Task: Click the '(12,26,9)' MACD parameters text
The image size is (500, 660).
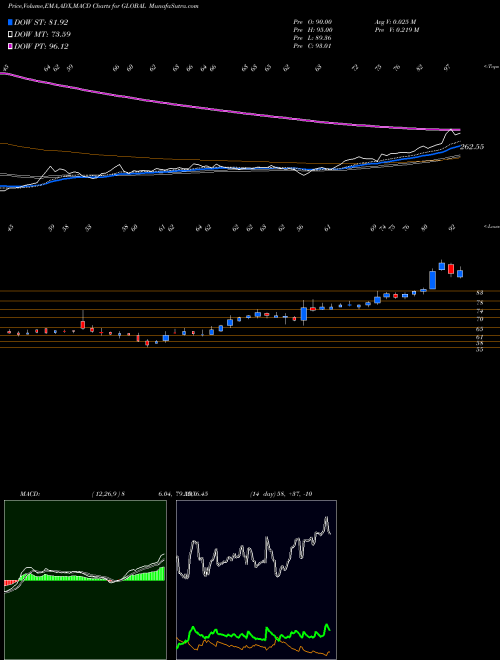Action: pos(106,494)
